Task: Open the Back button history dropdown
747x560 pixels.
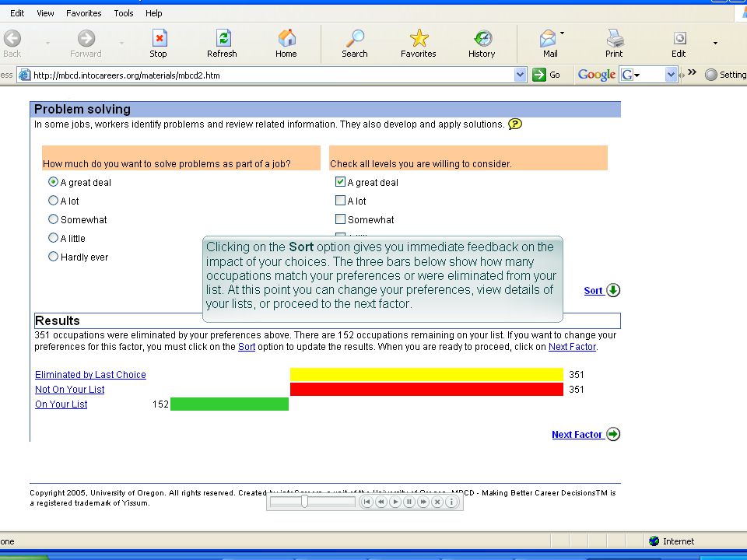Action: coord(47,44)
